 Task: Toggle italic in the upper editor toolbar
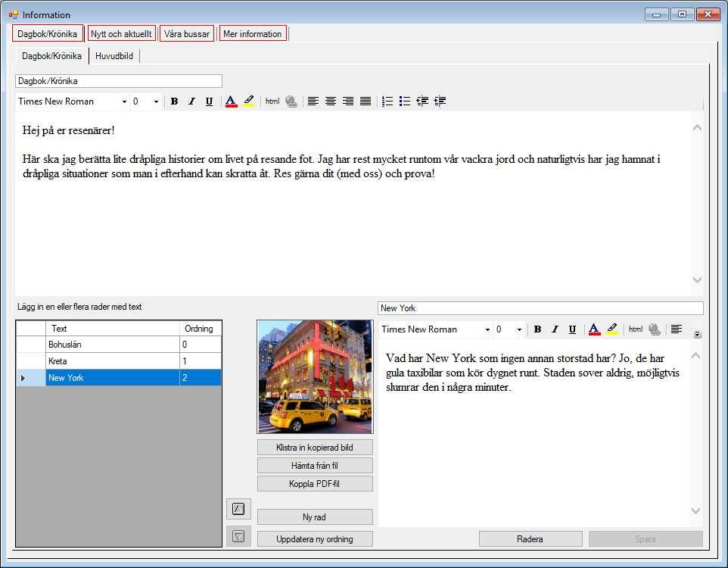tap(191, 101)
